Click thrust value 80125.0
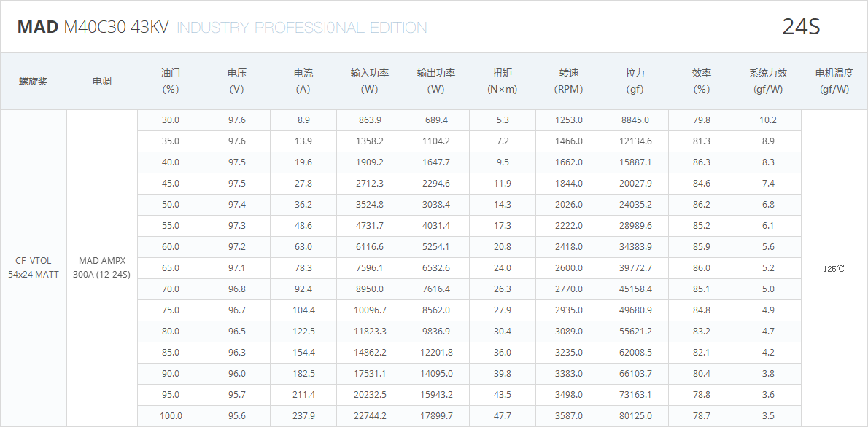The image size is (868, 427). coord(635,415)
